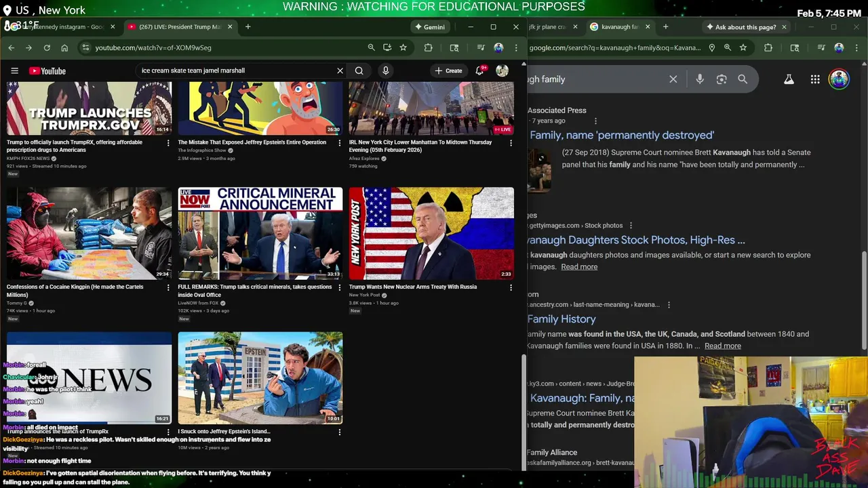Click 'Read more' under gettyimages result
This screenshot has height=488, width=868.
tap(579, 267)
